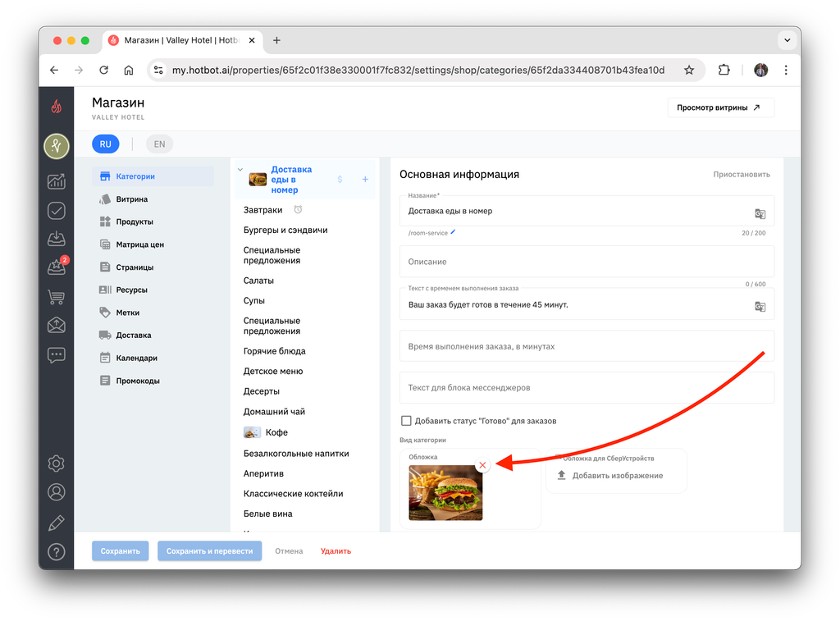Collapse the Доставка еды в номер category
This screenshot has width=840, height=621.
coord(240,169)
